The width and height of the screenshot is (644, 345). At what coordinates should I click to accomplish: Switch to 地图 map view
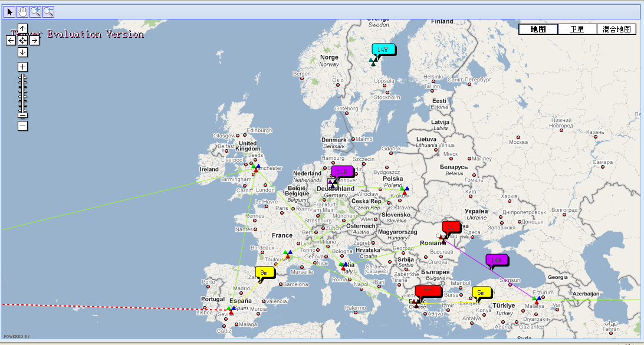coord(538,29)
